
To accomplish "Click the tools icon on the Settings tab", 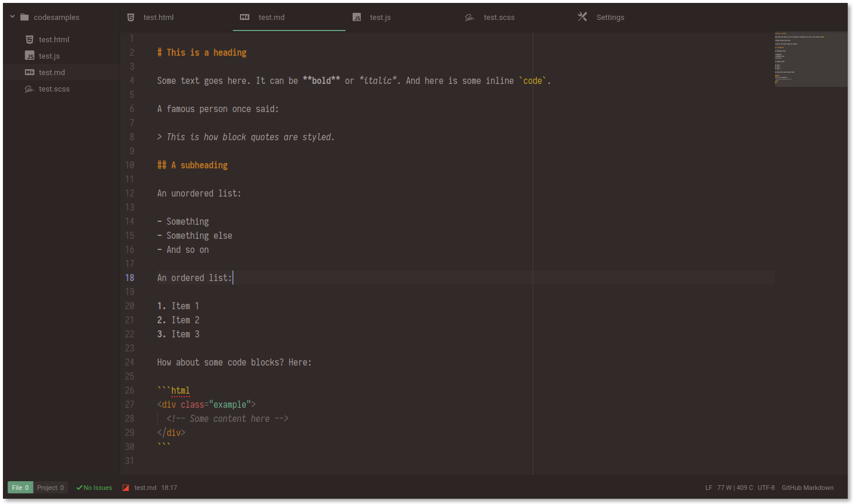I will 583,17.
